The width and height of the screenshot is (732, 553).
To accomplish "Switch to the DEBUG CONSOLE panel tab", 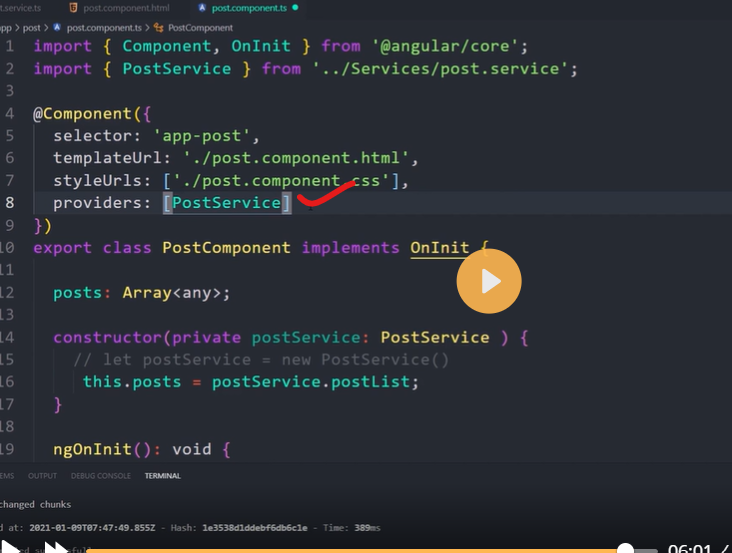I will (x=100, y=476).
